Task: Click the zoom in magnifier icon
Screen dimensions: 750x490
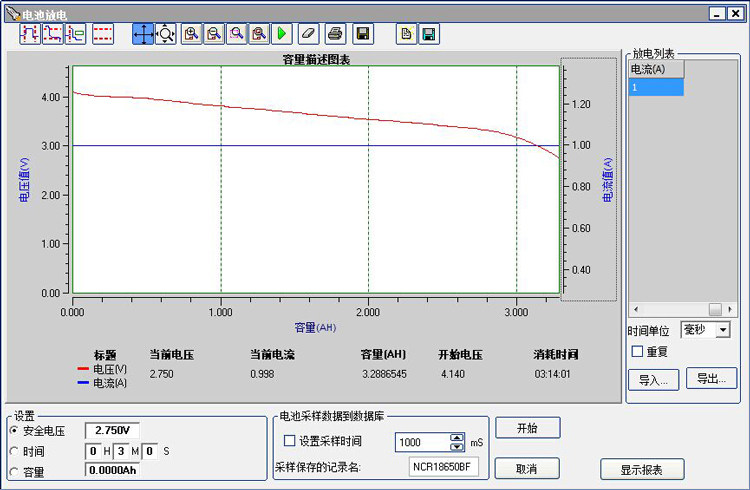Action: pyautogui.click(x=191, y=33)
